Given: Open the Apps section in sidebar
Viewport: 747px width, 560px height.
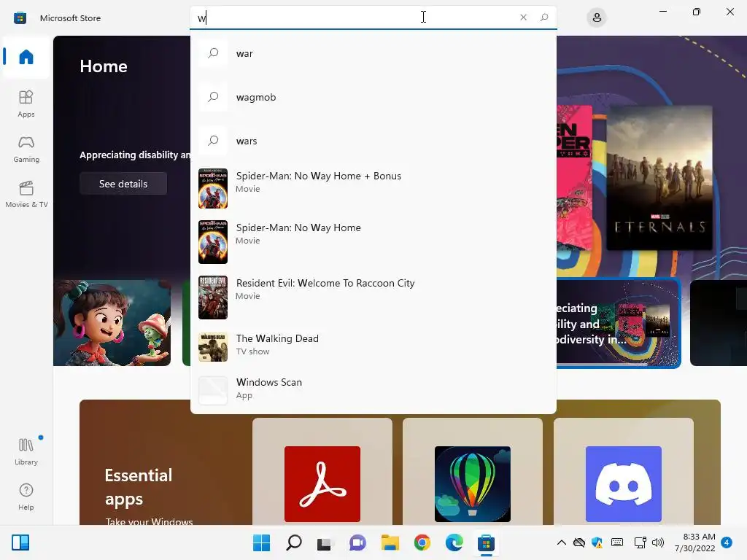Looking at the screenshot, I should (x=26, y=104).
